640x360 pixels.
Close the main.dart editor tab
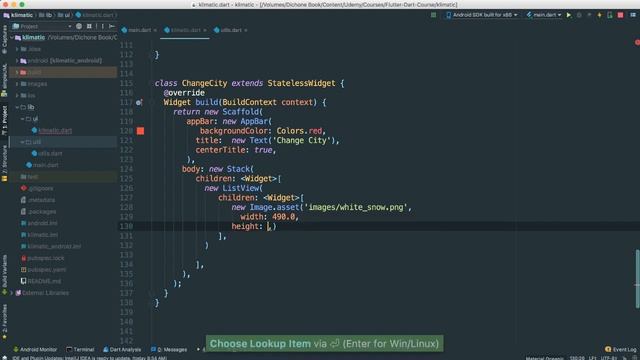click(x=155, y=30)
